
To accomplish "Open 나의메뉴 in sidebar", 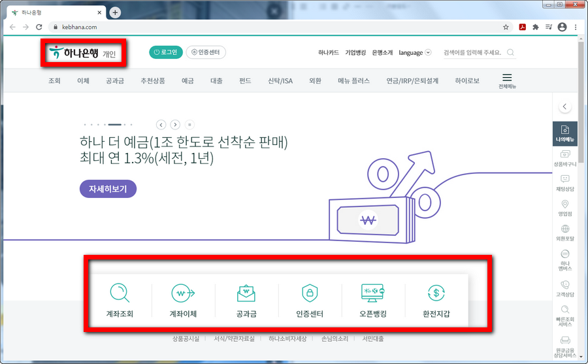I will click(x=565, y=133).
